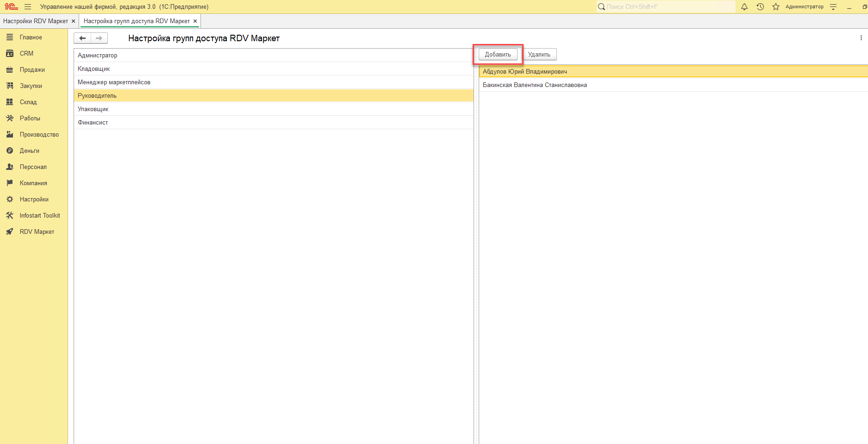Open the notifications bell
This screenshot has width=868, height=444.
pos(744,6)
